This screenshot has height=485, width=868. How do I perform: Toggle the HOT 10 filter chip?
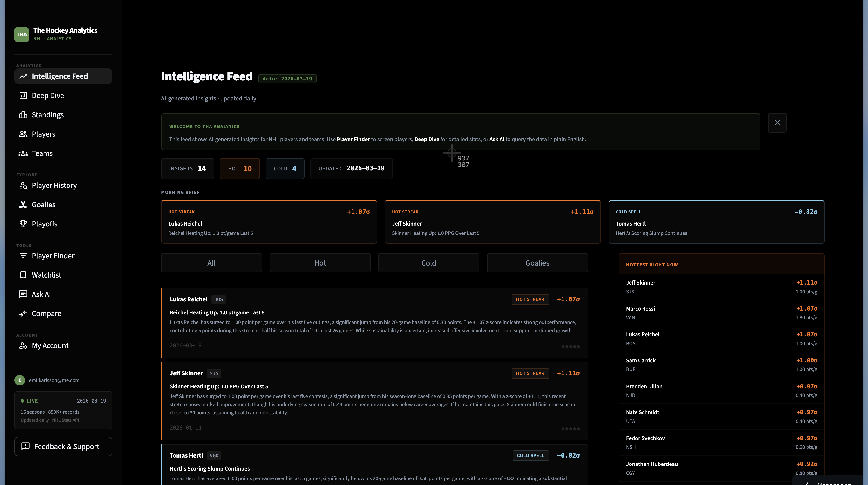[x=240, y=168]
